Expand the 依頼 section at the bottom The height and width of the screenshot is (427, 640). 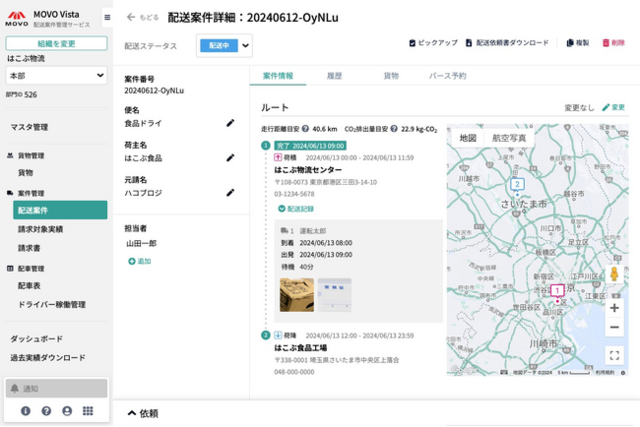pos(143,413)
